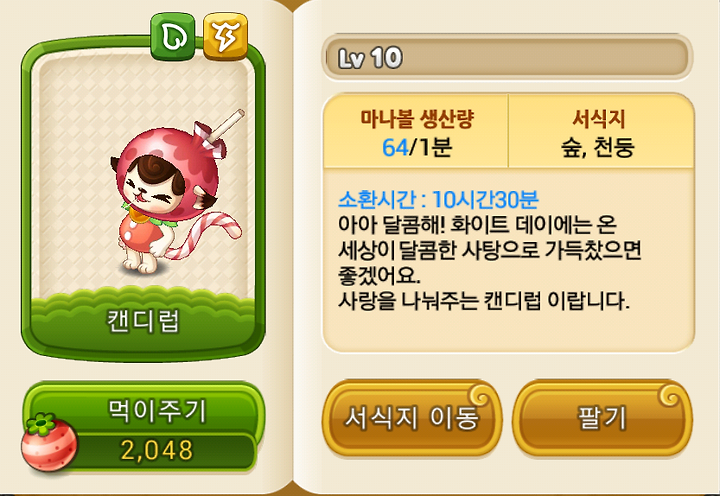Click the 64/1분 production value

click(x=417, y=147)
